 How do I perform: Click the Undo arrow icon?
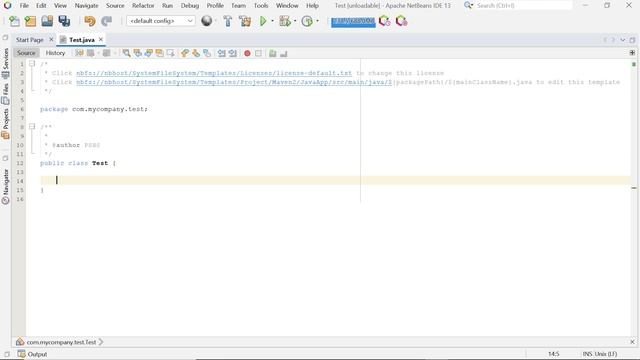coord(90,21)
